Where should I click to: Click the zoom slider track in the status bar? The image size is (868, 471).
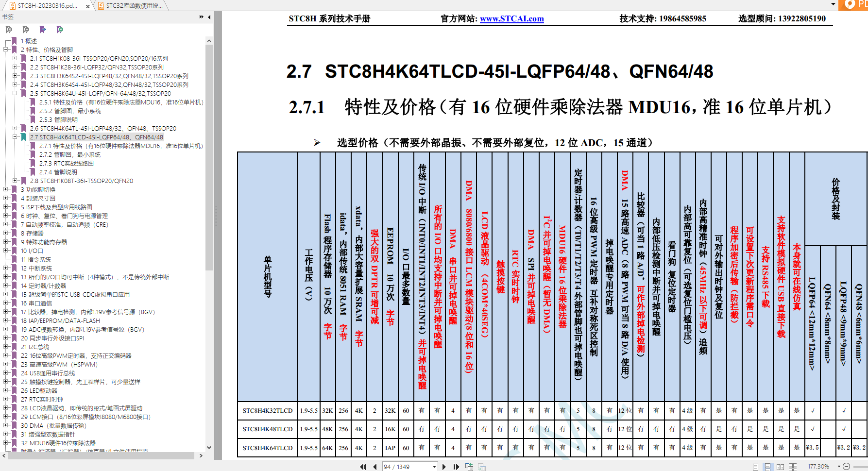pos(860,467)
